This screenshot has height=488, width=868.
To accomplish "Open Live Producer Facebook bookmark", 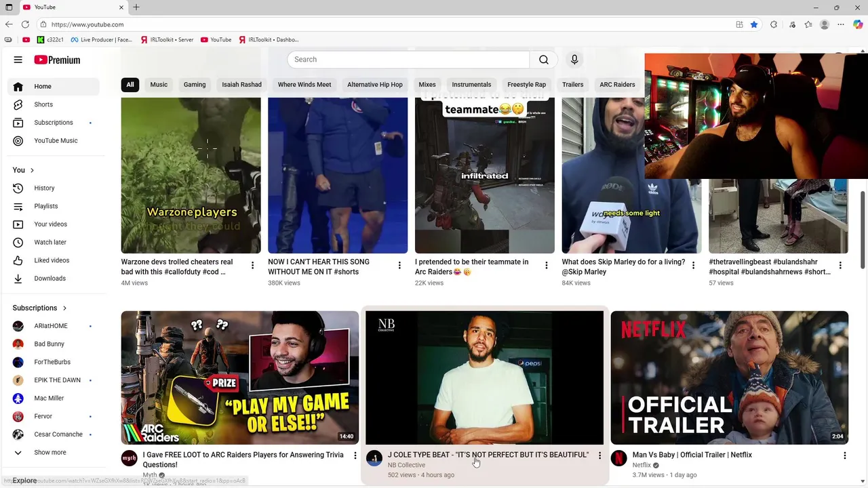I will pos(102,39).
